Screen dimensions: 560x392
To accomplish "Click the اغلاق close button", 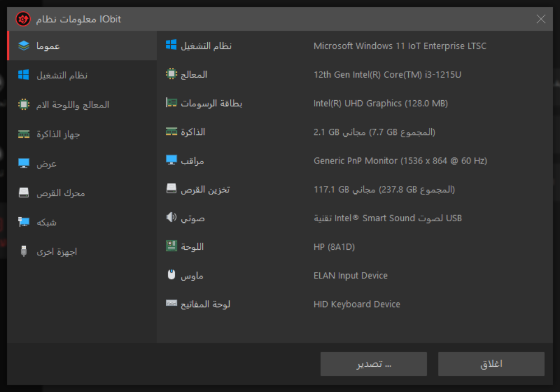I will pos(492,364).
